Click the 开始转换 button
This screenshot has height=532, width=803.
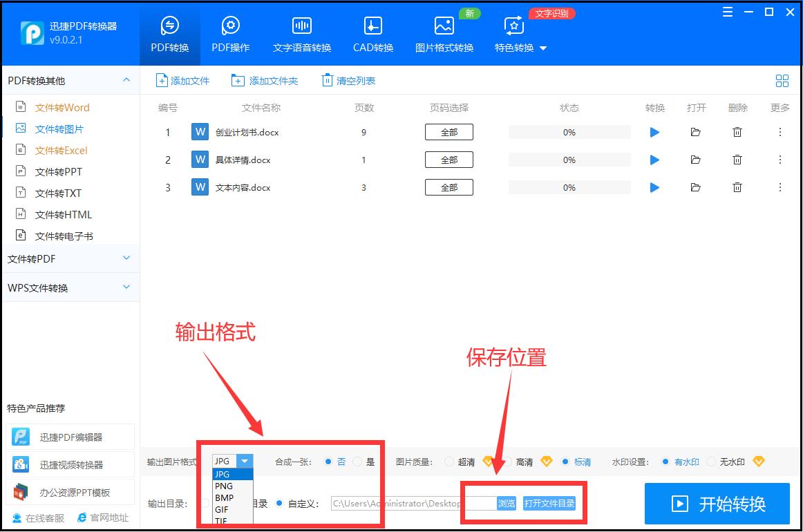[x=717, y=504]
